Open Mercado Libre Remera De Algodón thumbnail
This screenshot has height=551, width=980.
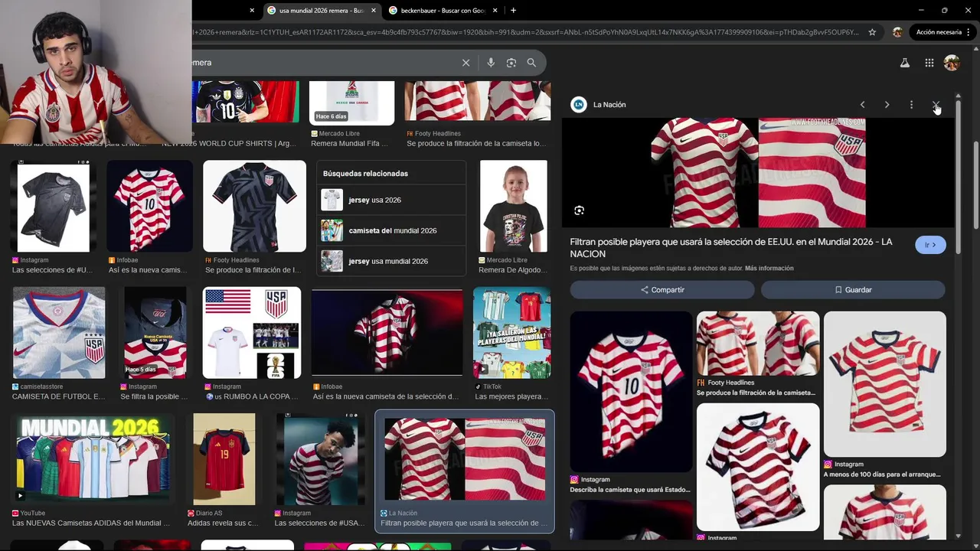coord(514,206)
